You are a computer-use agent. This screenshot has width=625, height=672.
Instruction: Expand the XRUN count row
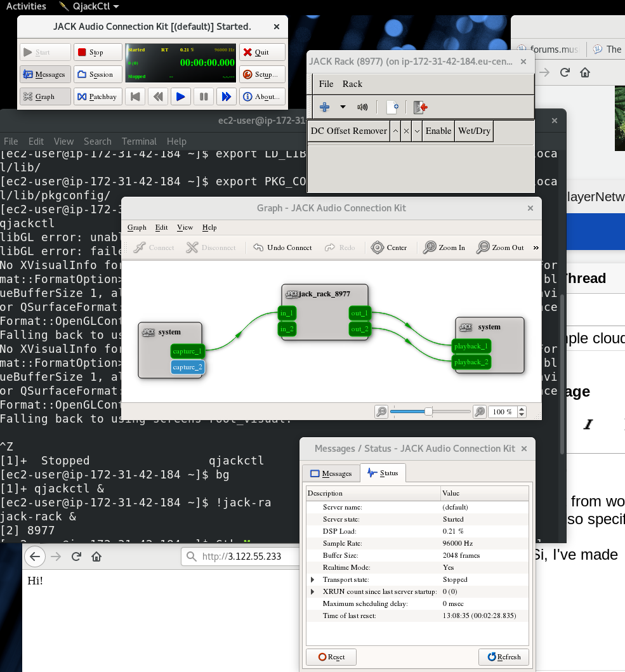tap(312, 591)
